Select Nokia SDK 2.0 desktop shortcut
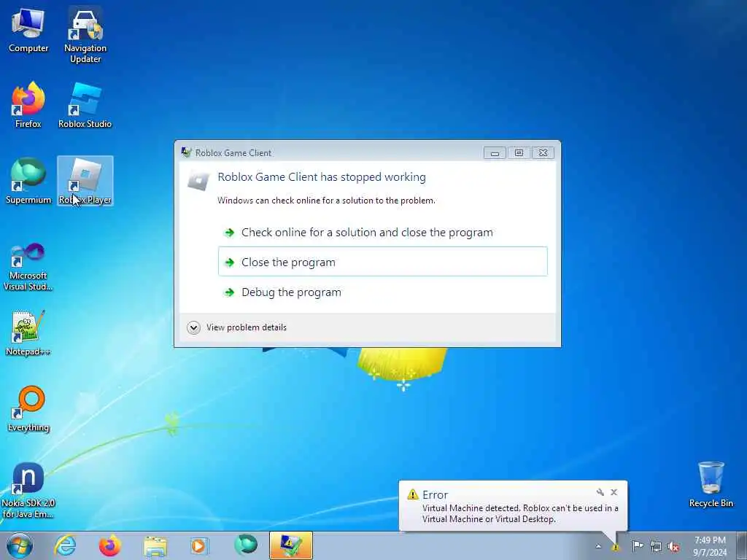 [x=28, y=490]
